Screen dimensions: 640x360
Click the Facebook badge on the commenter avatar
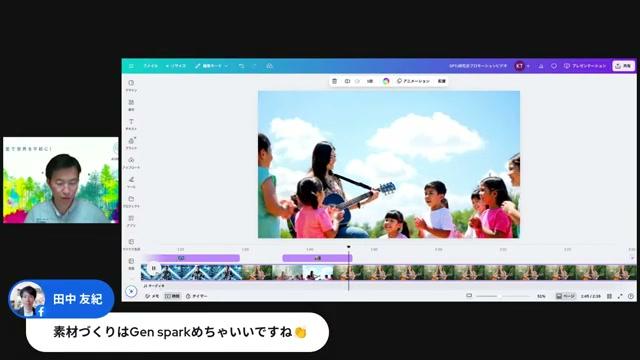[41, 312]
